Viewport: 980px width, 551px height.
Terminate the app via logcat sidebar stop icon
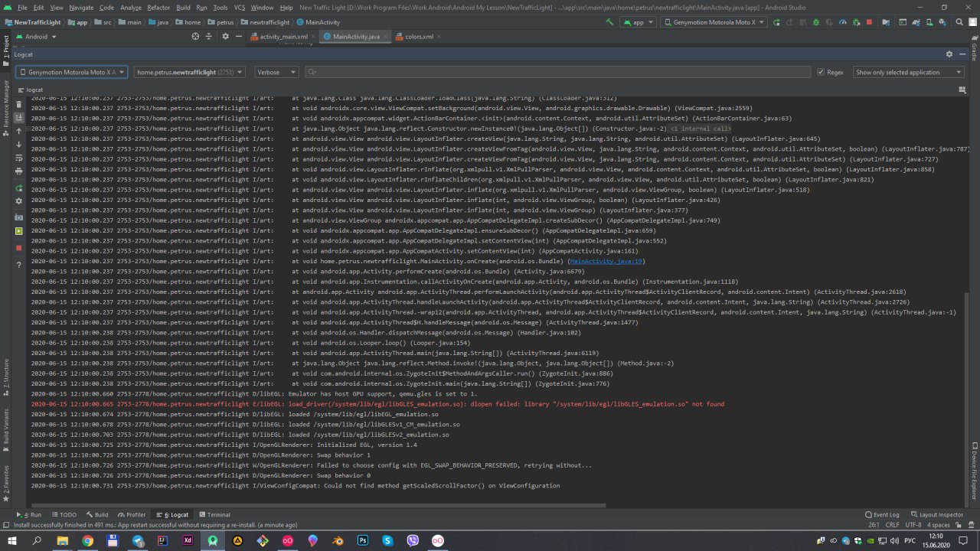19,248
